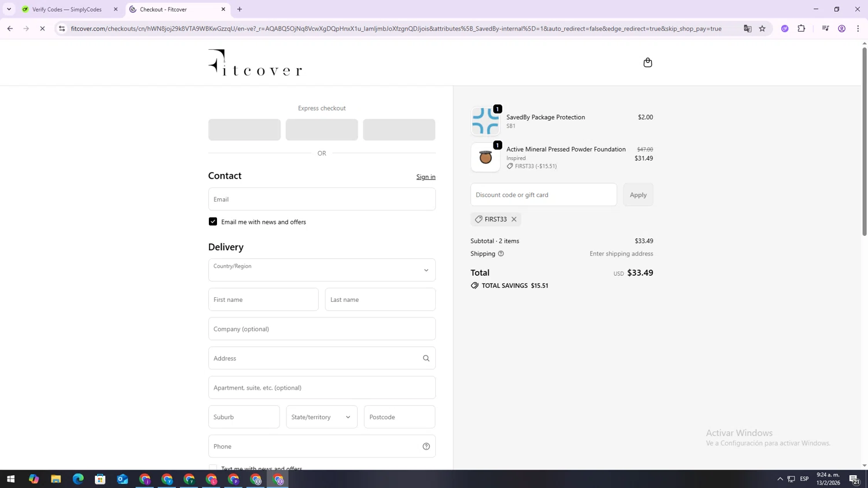Screen dimensions: 868x488
Task: Open the shopping bag cart icon
Action: click(x=648, y=62)
